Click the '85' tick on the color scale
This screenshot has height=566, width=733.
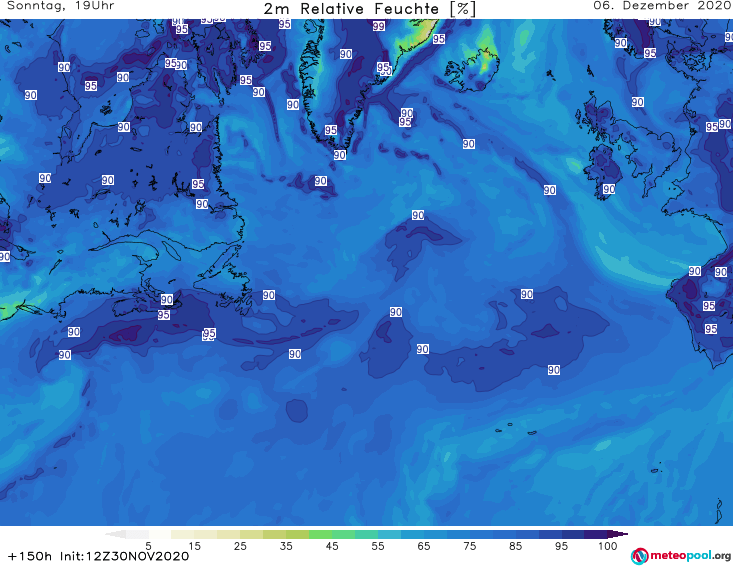tap(516, 546)
